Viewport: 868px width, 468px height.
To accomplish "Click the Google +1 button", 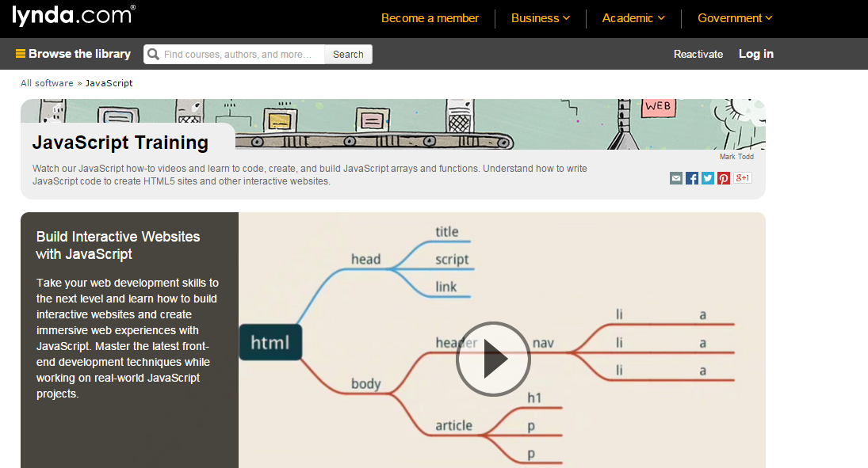I will coord(743,178).
